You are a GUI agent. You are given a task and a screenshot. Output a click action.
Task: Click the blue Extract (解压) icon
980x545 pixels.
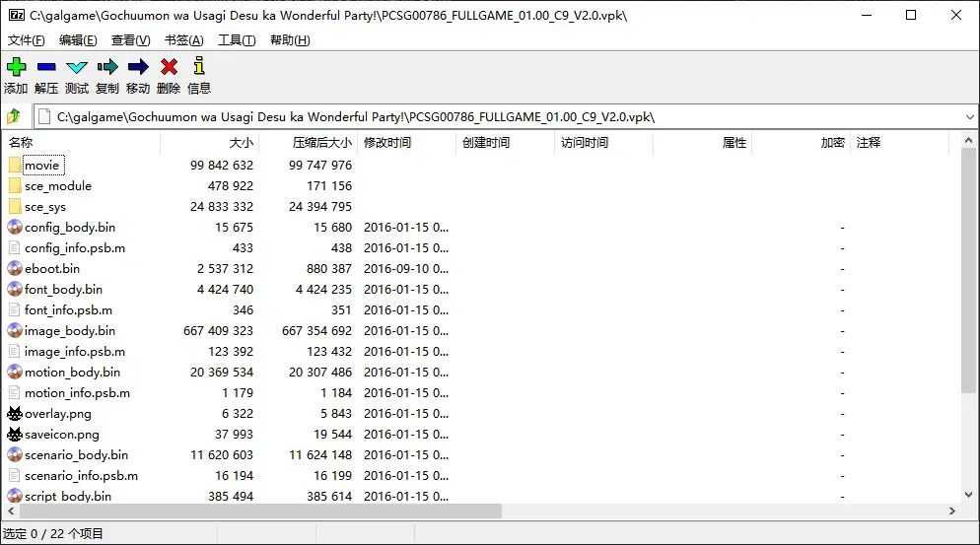tap(46, 66)
